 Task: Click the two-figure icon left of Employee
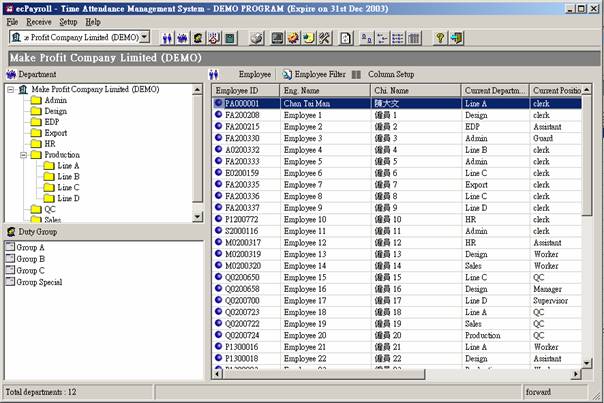coord(214,74)
